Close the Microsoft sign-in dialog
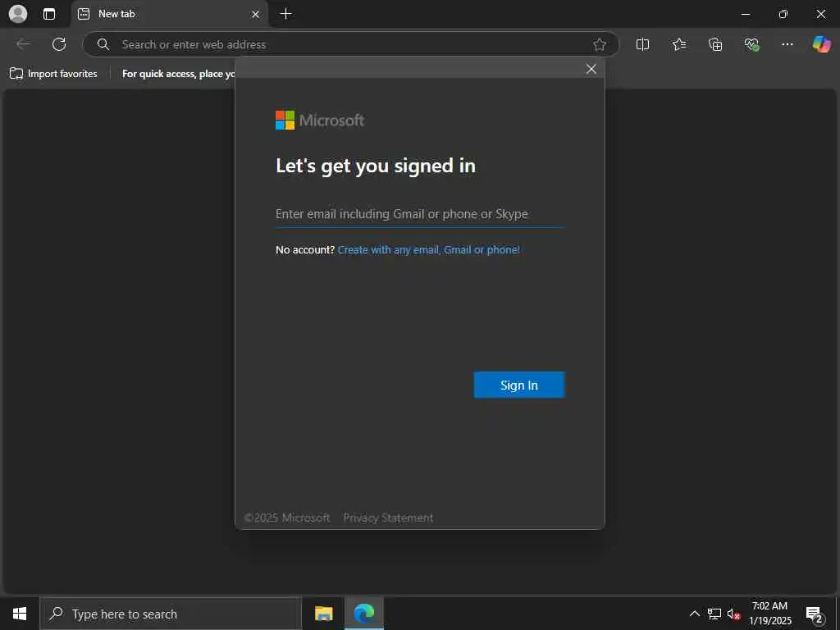840x630 pixels. coord(591,69)
